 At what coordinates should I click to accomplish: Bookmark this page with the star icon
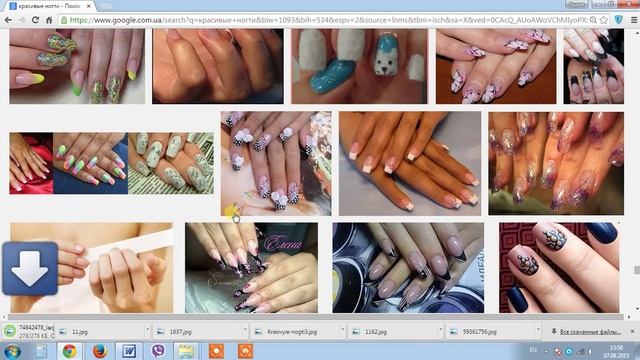tap(604, 20)
